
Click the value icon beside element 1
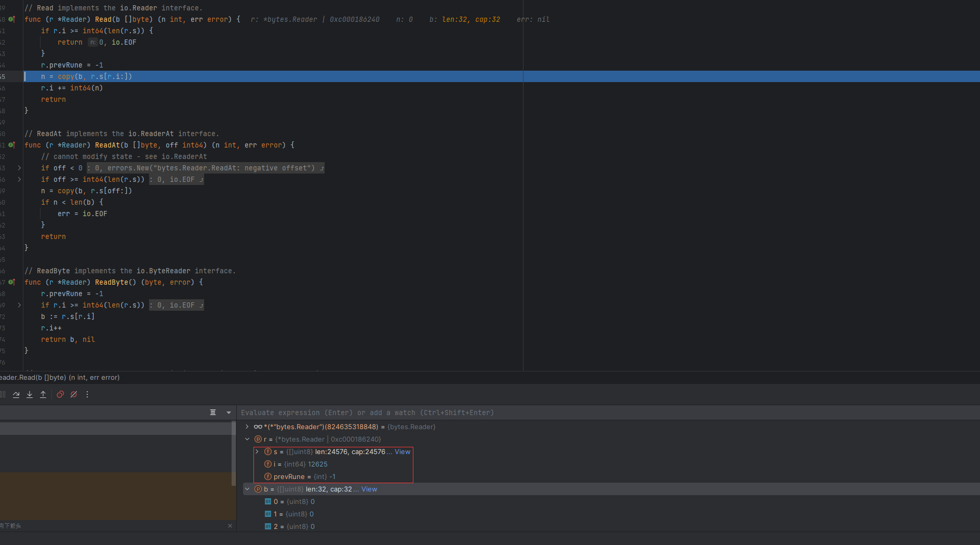click(x=268, y=514)
